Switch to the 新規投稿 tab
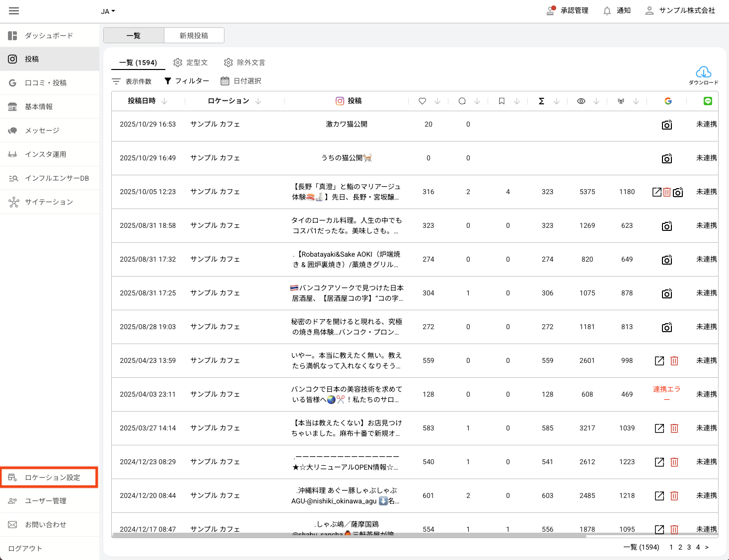 pos(194,36)
